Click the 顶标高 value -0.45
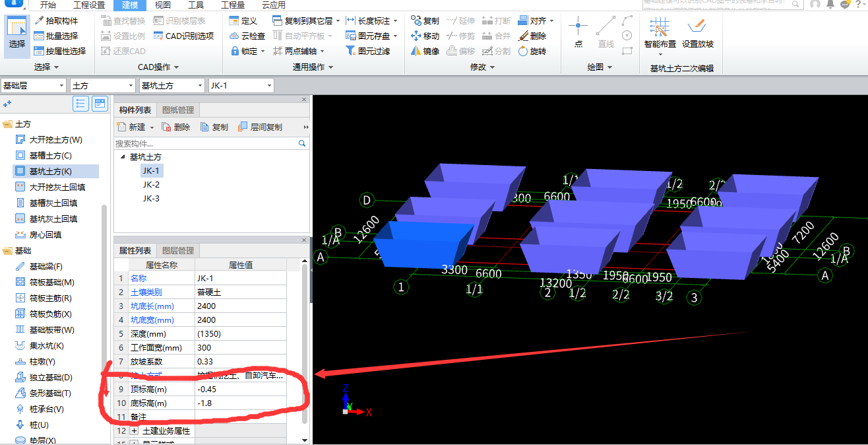The height and width of the screenshot is (445, 868). coord(241,390)
